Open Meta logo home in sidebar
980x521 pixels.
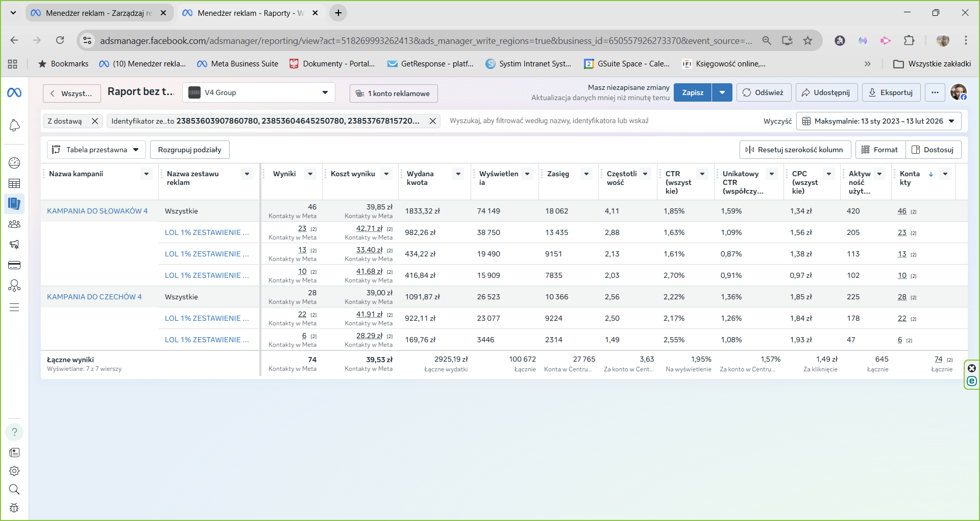[14, 92]
